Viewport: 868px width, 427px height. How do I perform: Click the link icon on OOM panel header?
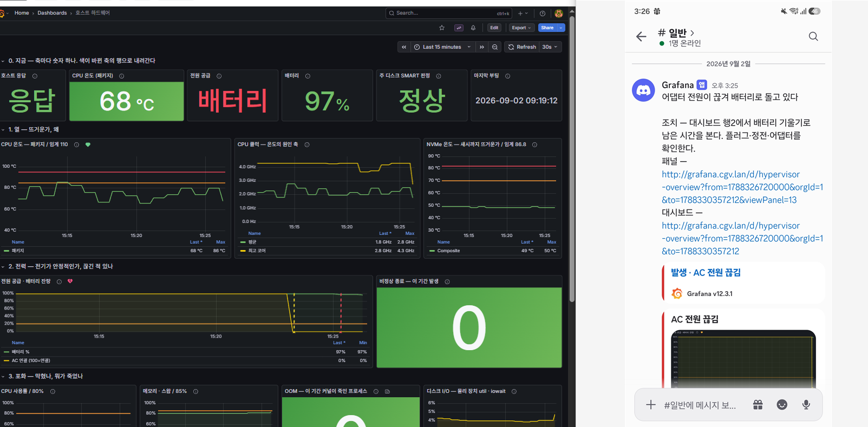387,391
